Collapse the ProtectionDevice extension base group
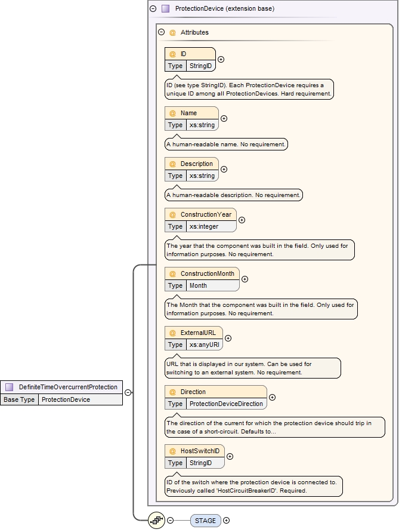Screen dimensions: 399x532 click(153, 9)
